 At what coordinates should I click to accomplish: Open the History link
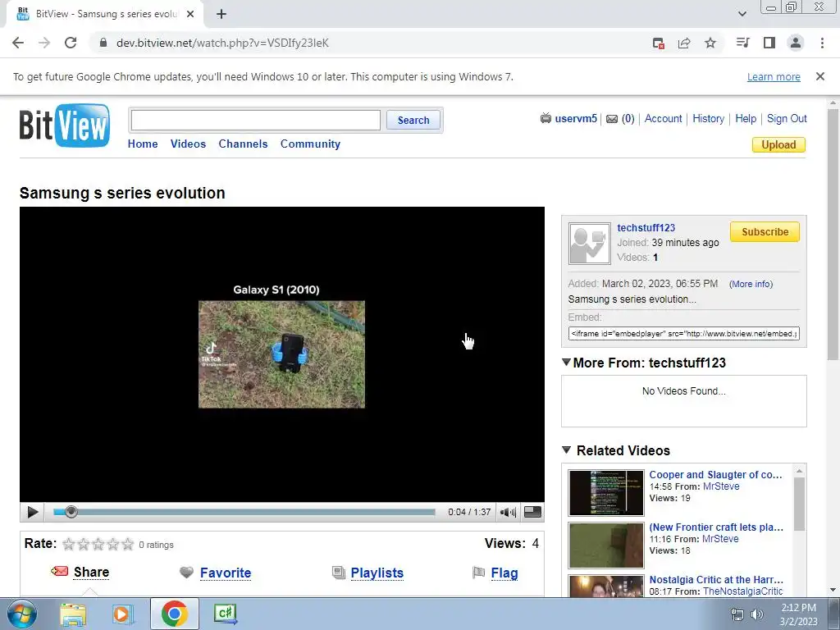(x=708, y=118)
